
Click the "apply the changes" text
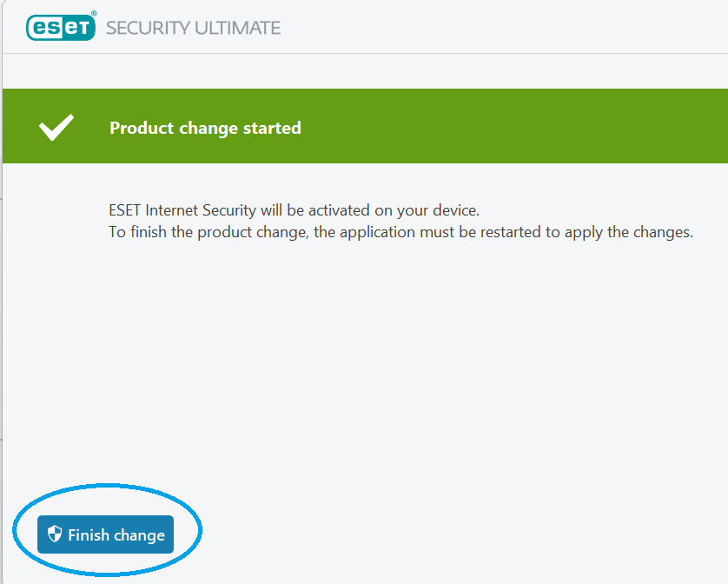(x=646, y=232)
